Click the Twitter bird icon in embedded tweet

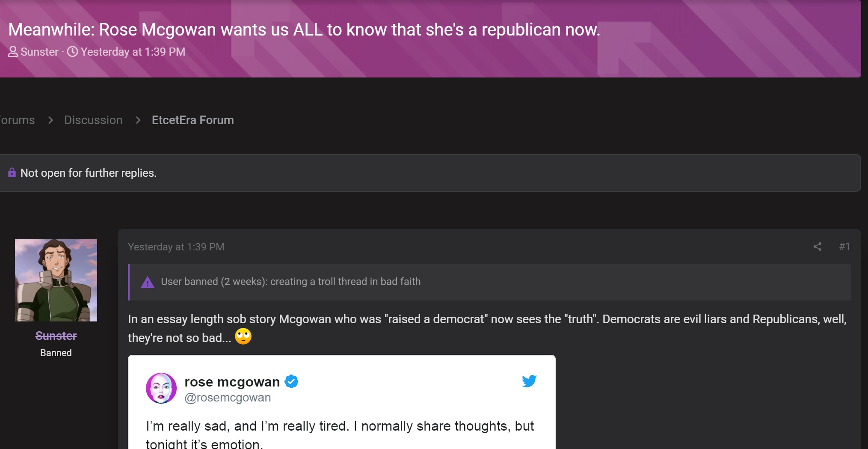pyautogui.click(x=529, y=381)
